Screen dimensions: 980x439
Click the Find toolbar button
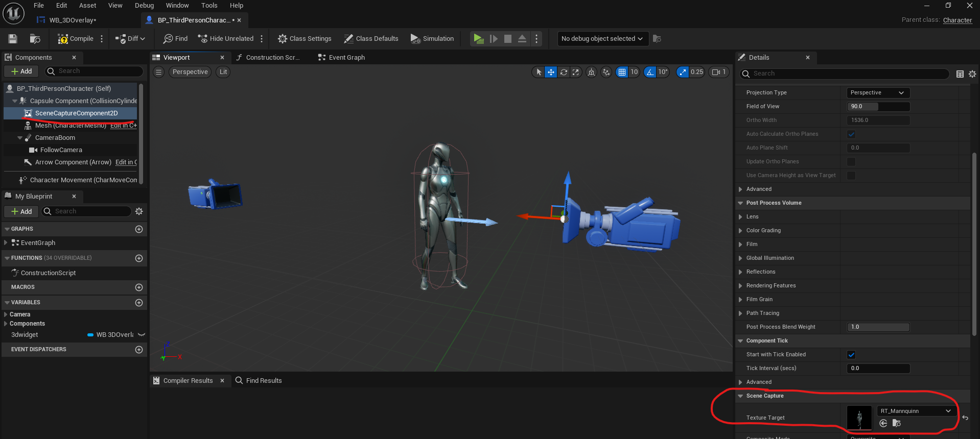(175, 39)
